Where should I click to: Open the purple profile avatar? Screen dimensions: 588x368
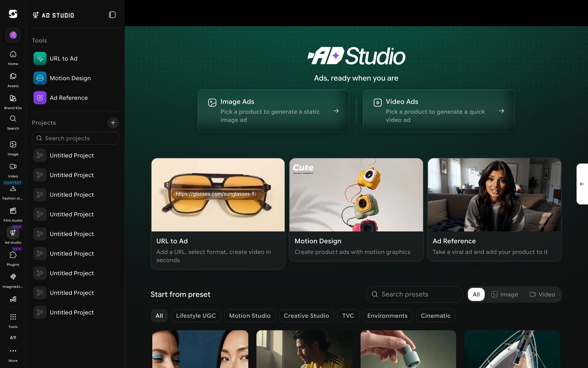(x=13, y=35)
